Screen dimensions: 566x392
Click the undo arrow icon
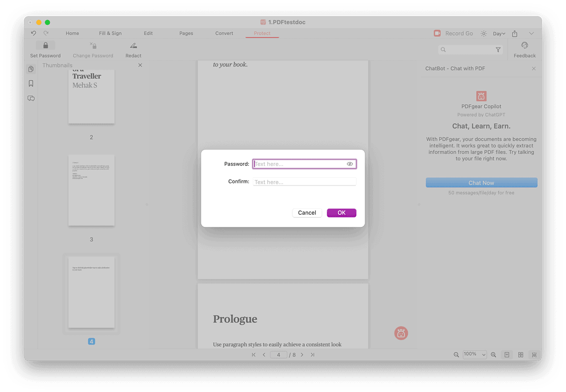(34, 34)
